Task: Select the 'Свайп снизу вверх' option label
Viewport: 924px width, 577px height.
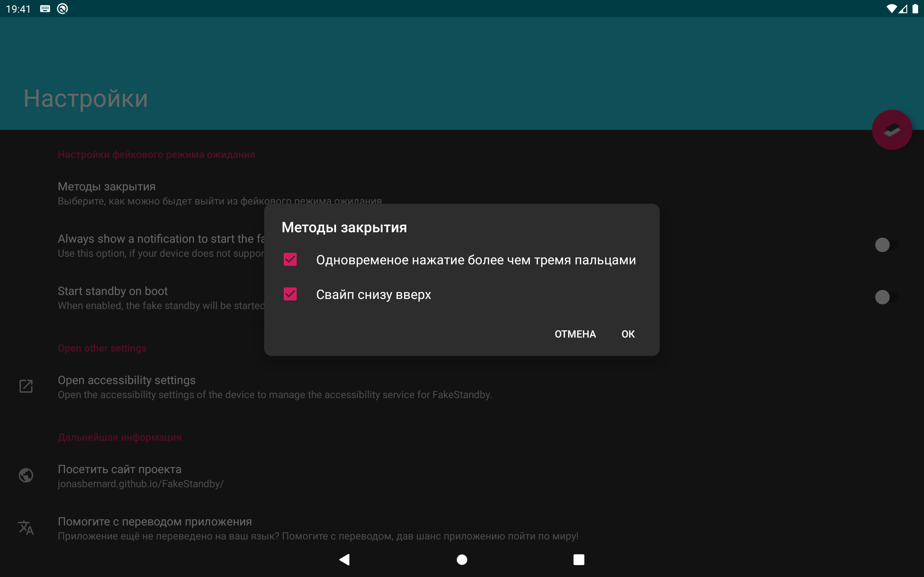Action: [374, 295]
